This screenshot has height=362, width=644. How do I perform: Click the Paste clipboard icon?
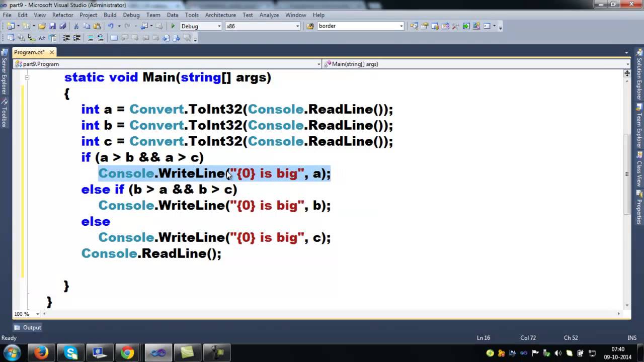pos(97,26)
